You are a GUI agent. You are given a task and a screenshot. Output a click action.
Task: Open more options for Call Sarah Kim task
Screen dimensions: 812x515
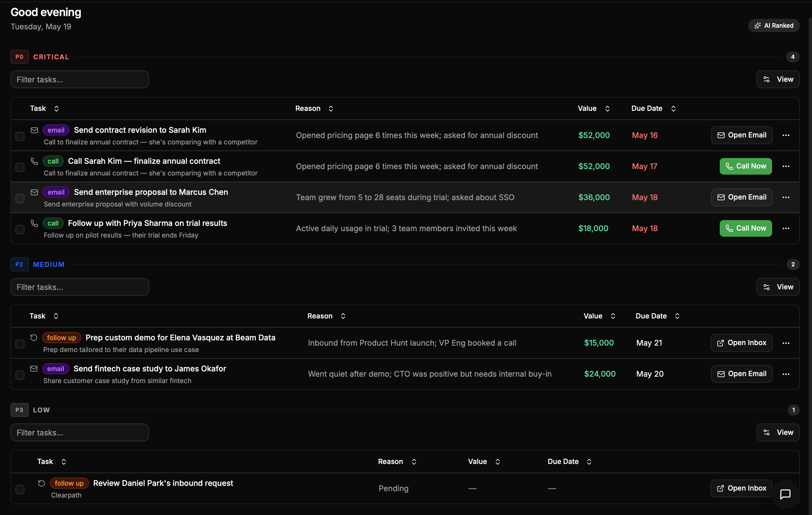click(786, 166)
